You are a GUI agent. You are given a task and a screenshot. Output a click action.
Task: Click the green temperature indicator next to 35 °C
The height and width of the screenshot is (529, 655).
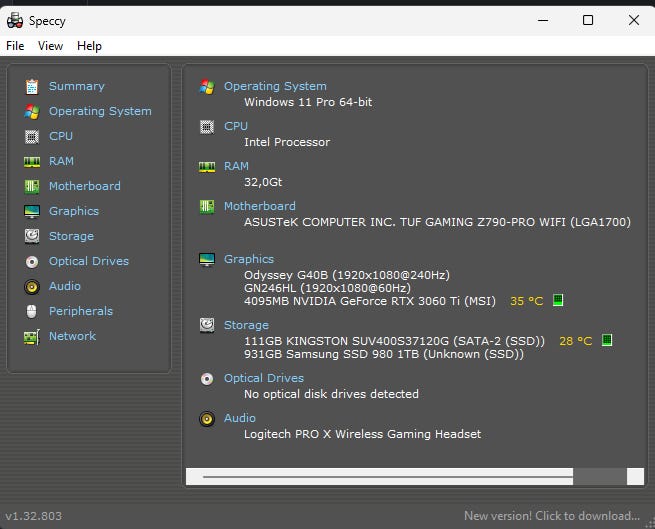tap(558, 300)
